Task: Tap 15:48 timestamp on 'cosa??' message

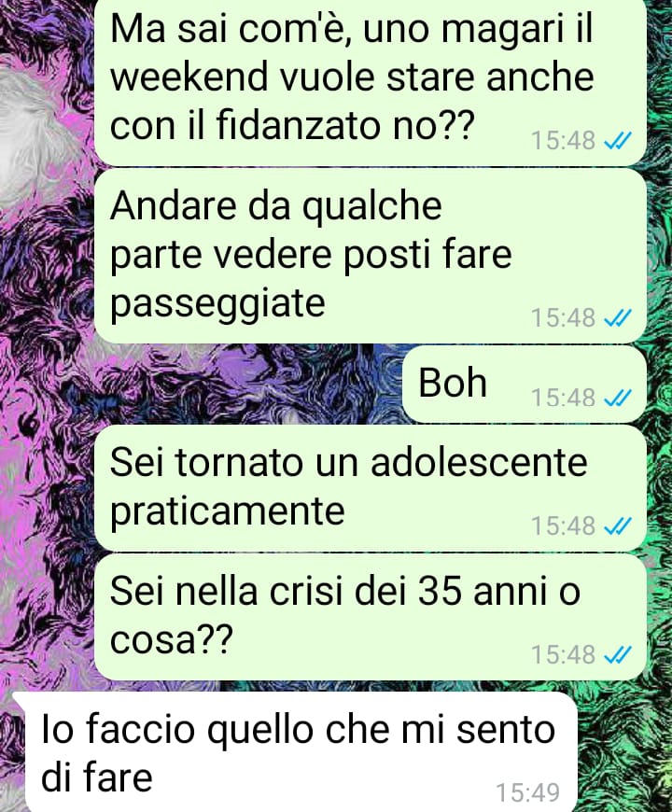Action: pyautogui.click(x=564, y=654)
